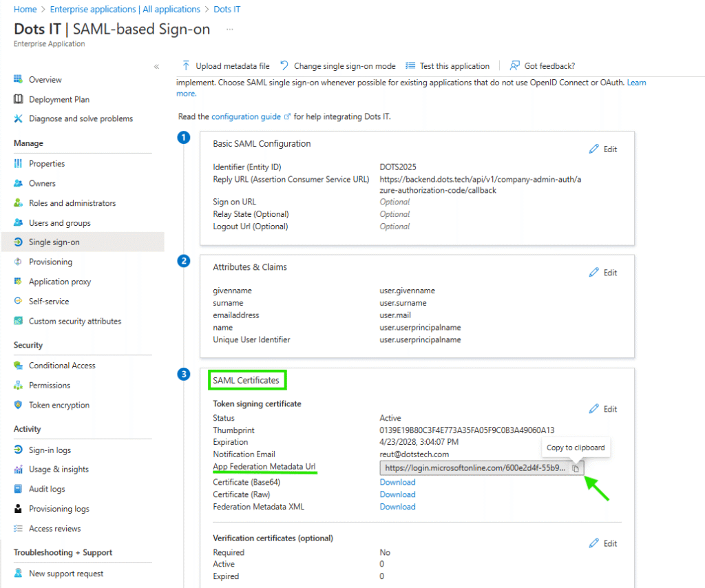Click the Test this application toolbar icon
Viewport: 705px width, 588px height.
(x=410, y=66)
